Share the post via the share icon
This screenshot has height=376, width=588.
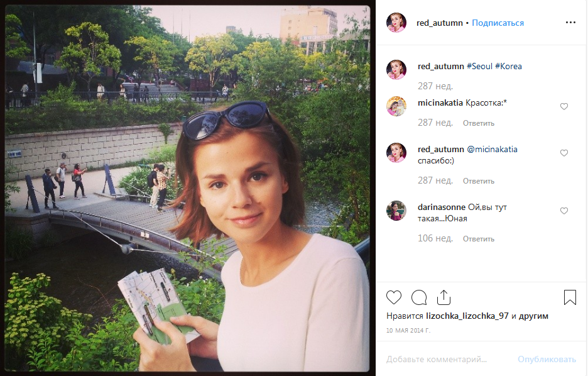pyautogui.click(x=444, y=297)
